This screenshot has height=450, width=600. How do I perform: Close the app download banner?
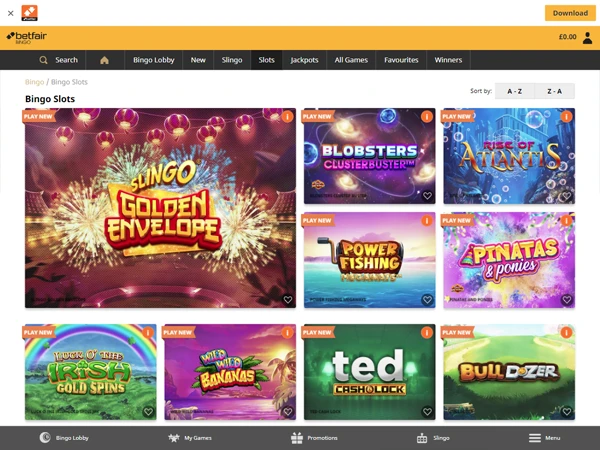[x=11, y=13]
